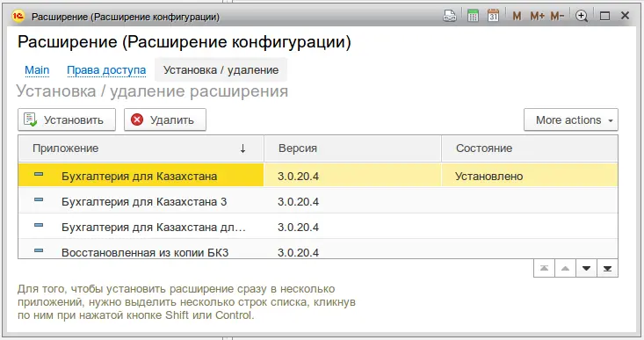
Task: Click the zoom magnifier icon
Action: point(582,16)
